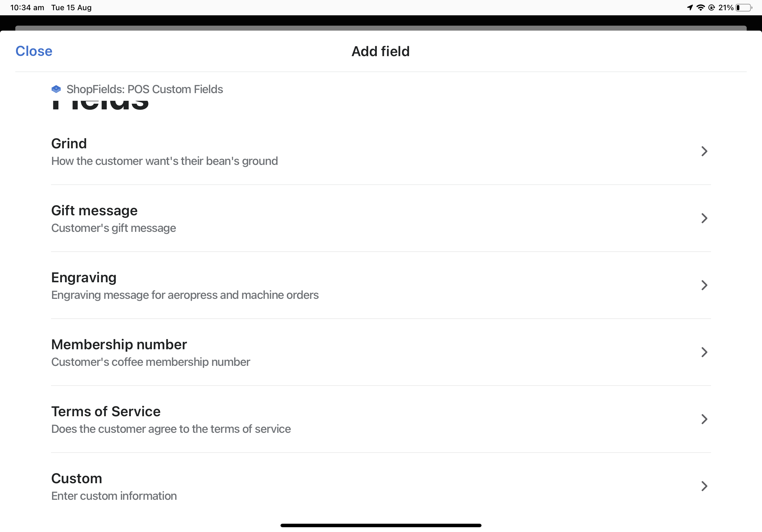Expand the Custom row chevron

pos(705,486)
